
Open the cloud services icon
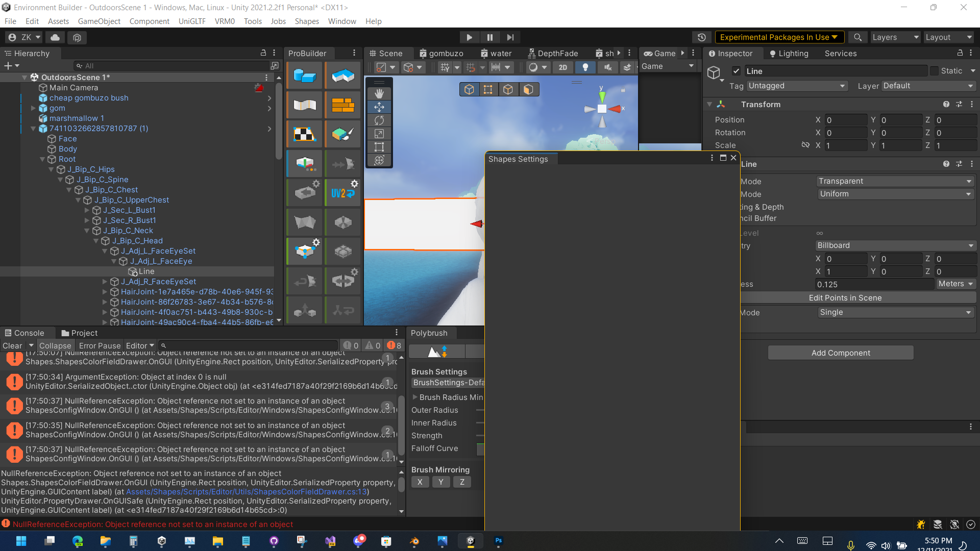coord(55,37)
